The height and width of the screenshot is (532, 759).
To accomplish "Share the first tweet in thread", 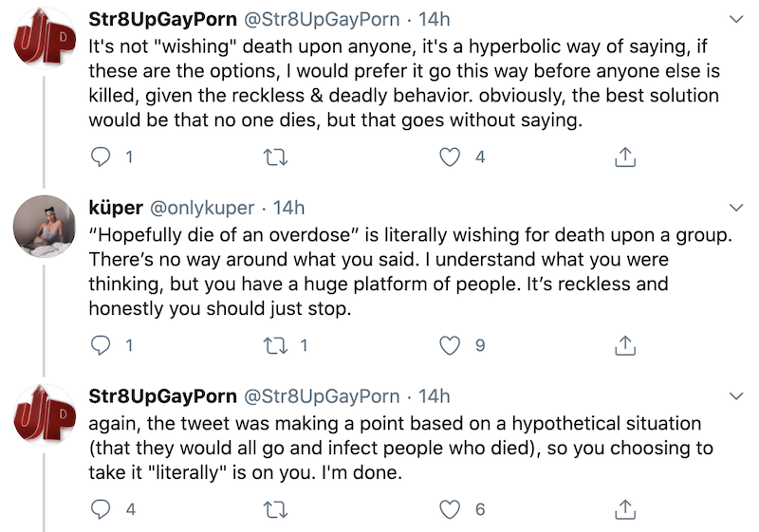I will tap(625, 157).
